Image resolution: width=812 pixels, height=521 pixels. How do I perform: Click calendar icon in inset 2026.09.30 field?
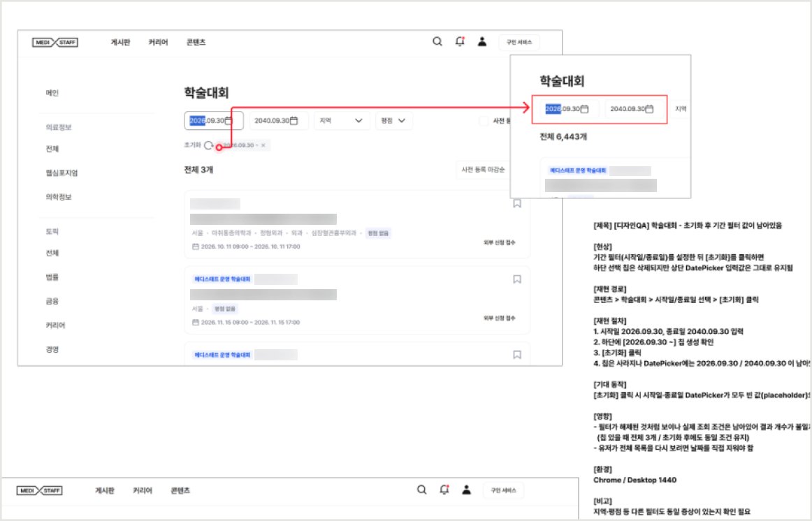tap(584, 109)
